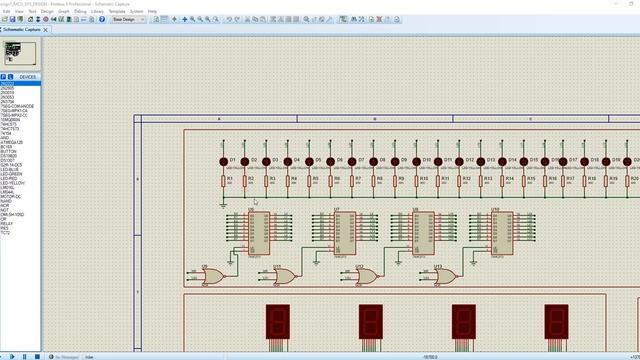This screenshot has width=640, height=360.
Task: Click the L library manage button
Action: [x=11, y=77]
